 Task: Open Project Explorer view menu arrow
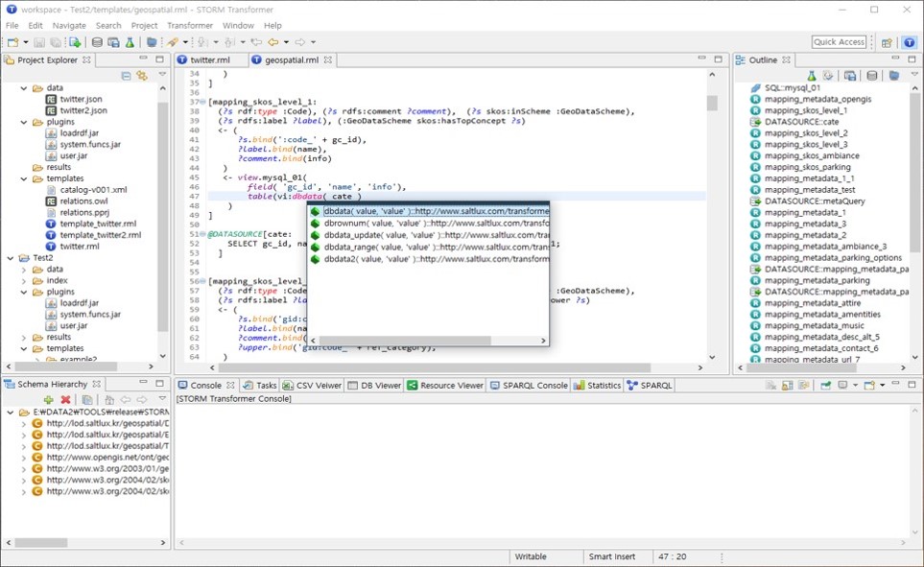(162, 75)
